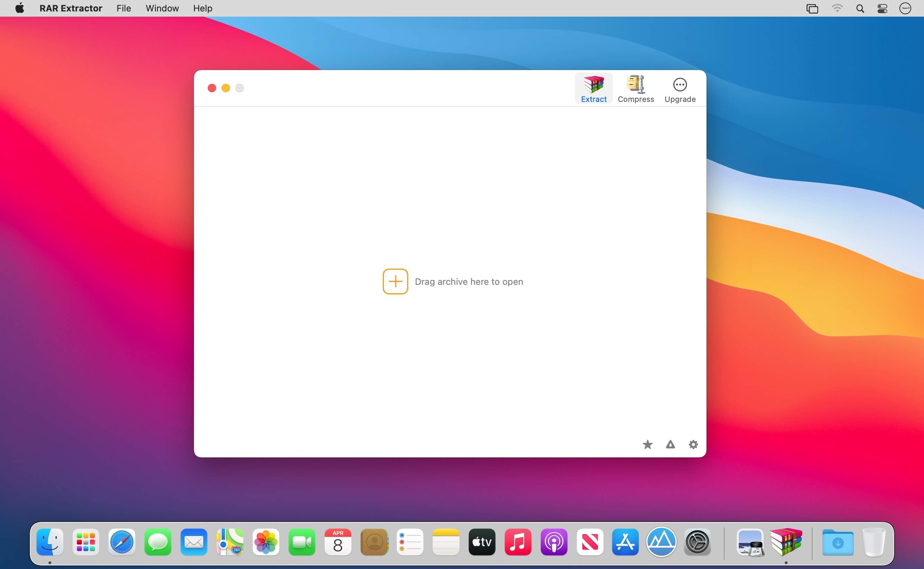The image size is (924, 569).
Task: Launch App Store from the Dock
Action: click(x=625, y=542)
